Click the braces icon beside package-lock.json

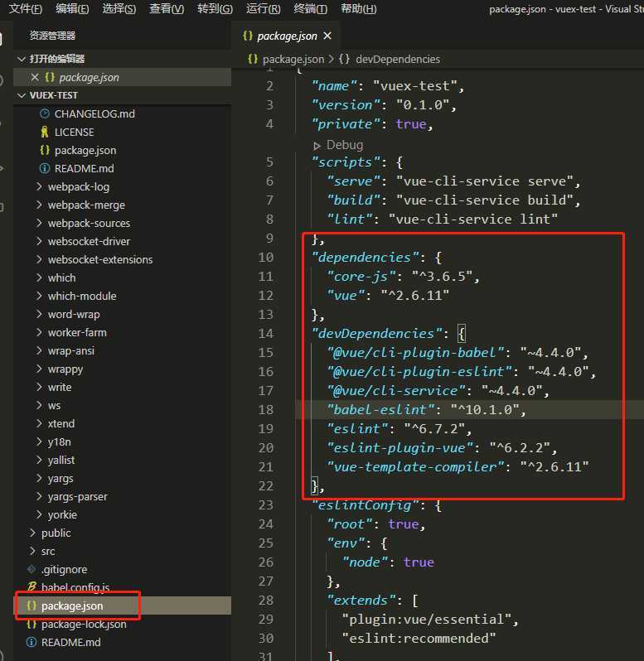coord(31,624)
